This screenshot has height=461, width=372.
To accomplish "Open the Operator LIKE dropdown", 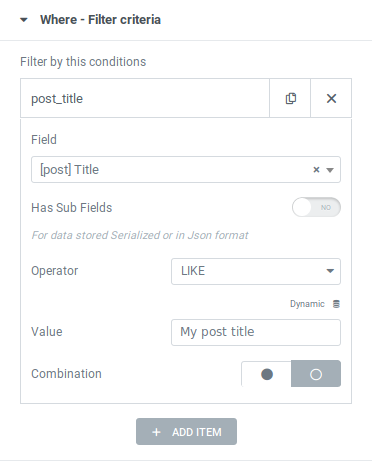I will coord(256,271).
